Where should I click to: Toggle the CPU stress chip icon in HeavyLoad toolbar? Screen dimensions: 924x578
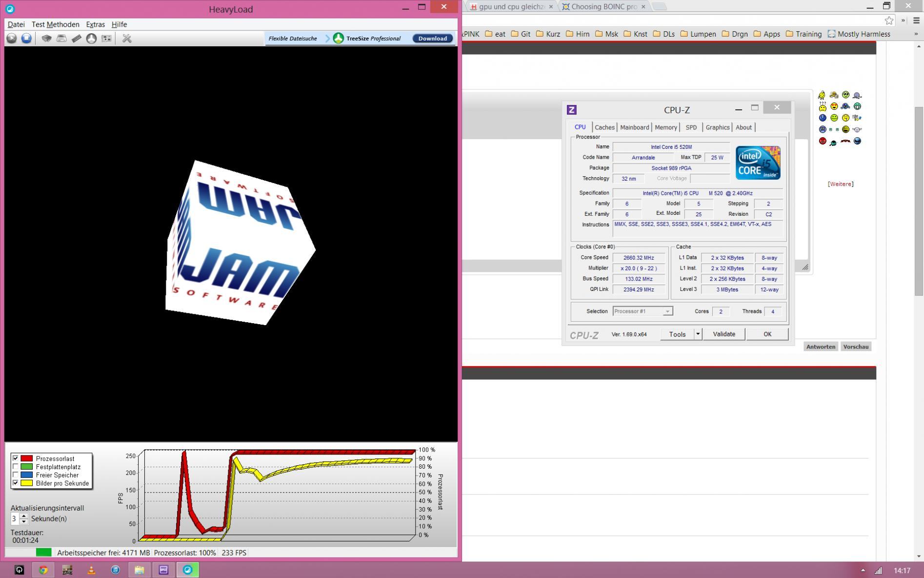[46, 38]
